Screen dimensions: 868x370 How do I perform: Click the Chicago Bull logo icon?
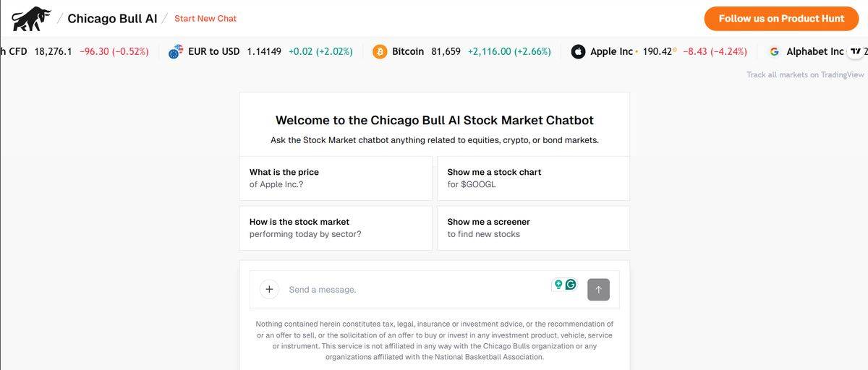32,19
